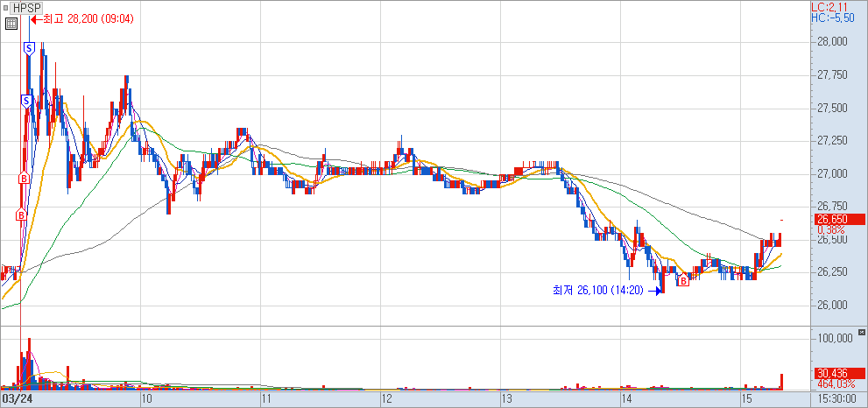Click the HC:-5.50 indicator text
This screenshot has height=408, width=868.
pyautogui.click(x=830, y=18)
